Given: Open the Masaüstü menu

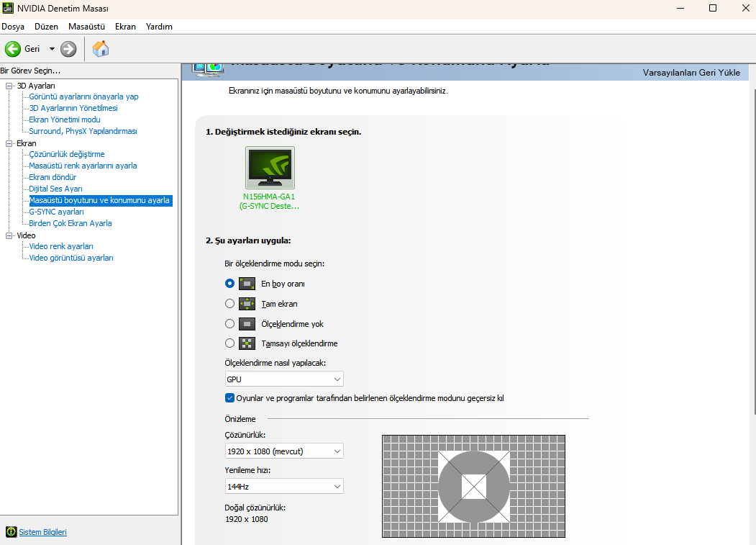Looking at the screenshot, I should [x=87, y=27].
